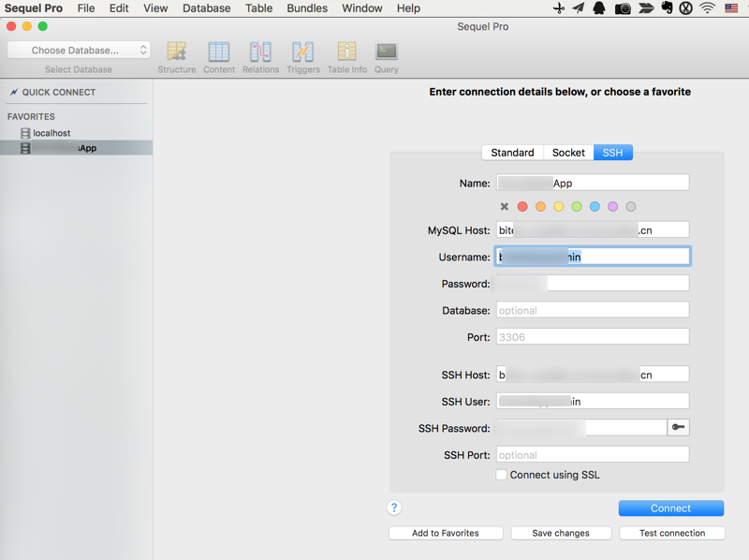Image resolution: width=749 pixels, height=560 pixels.
Task: Click the Quick Connect lightning icon
Action: click(14, 92)
